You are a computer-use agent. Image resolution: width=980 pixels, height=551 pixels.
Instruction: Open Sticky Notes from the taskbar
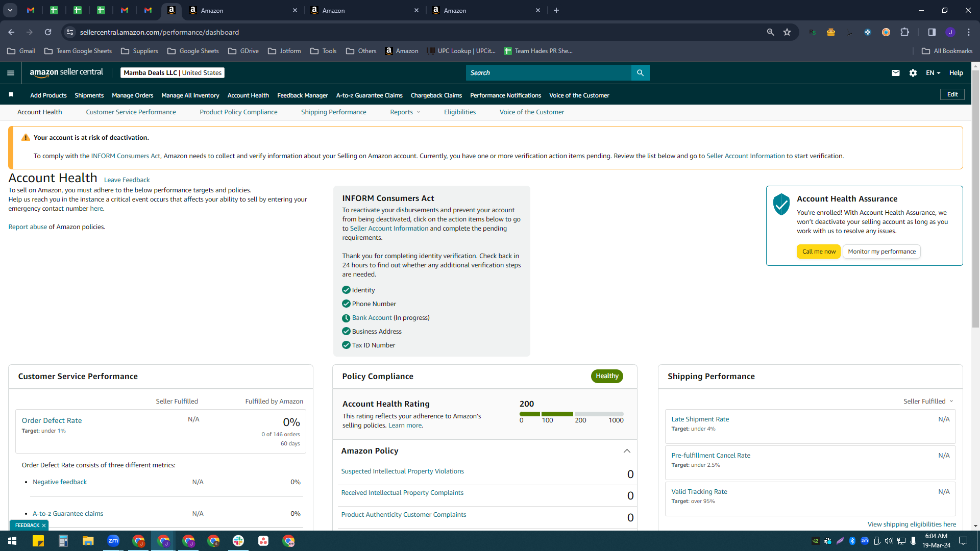point(38,541)
